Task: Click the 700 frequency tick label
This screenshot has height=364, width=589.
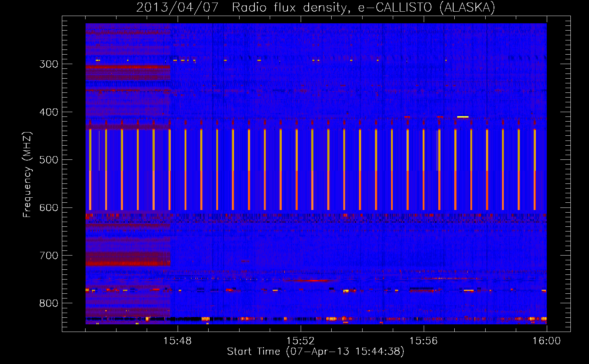Action: 49,256
